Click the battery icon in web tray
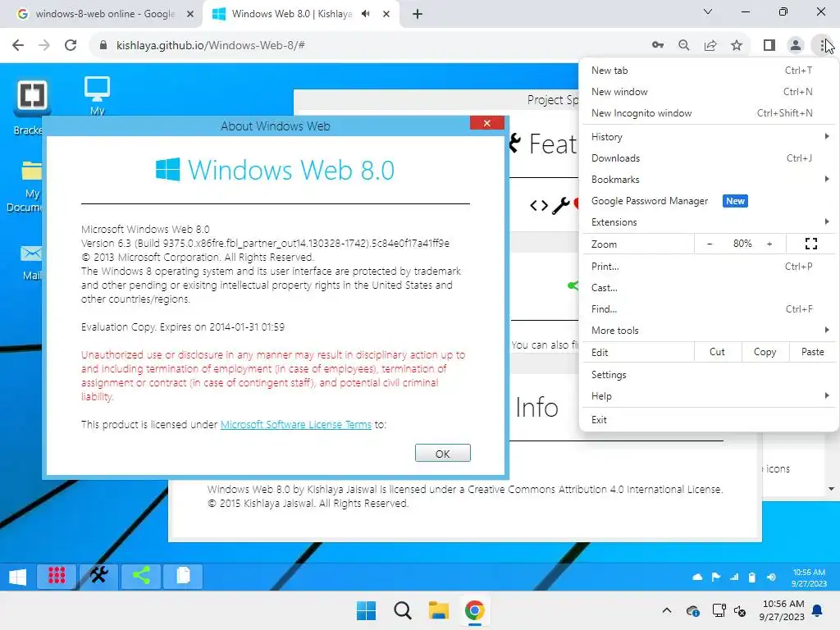840x630 pixels. pos(751,577)
